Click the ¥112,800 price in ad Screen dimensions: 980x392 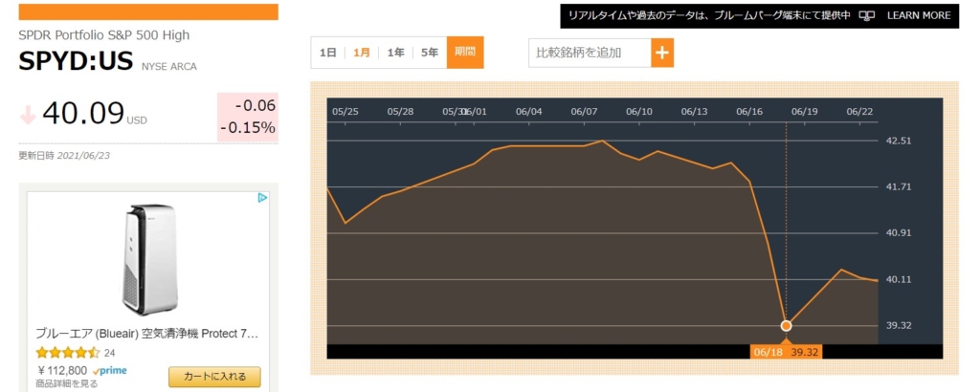[61, 371]
